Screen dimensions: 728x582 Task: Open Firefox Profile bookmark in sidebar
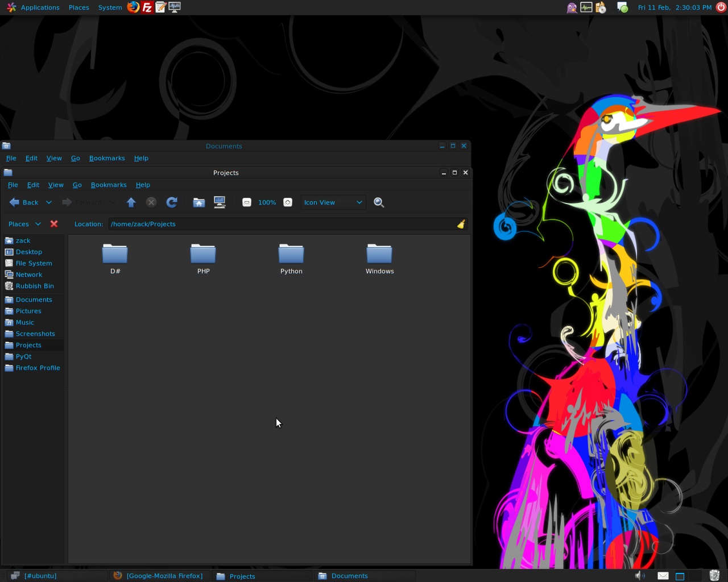pos(33,368)
